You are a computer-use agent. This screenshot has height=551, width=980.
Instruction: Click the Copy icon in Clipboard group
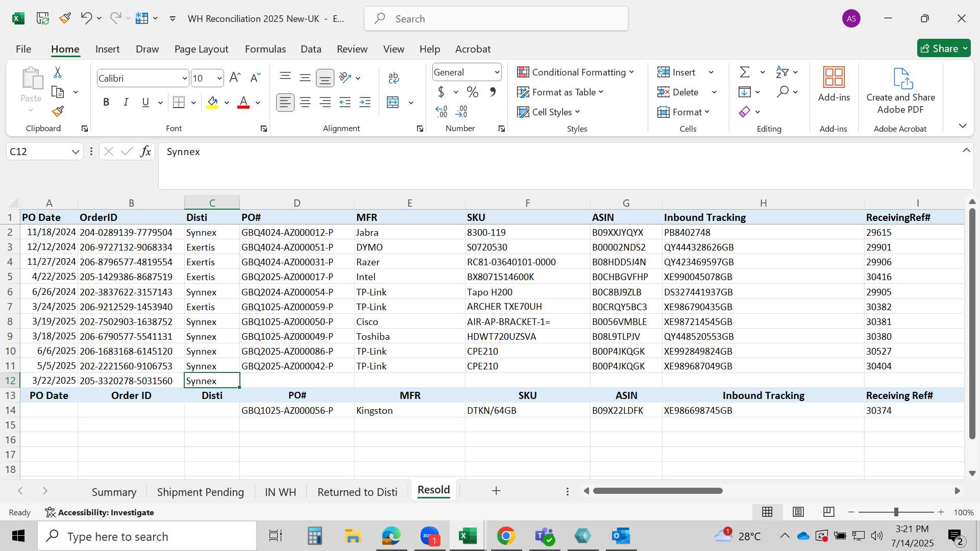tap(58, 92)
